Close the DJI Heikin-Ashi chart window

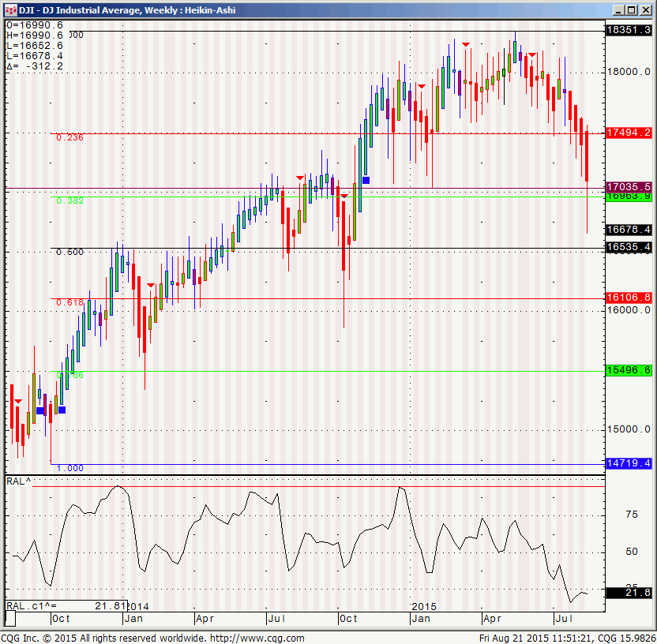[x=644, y=10]
